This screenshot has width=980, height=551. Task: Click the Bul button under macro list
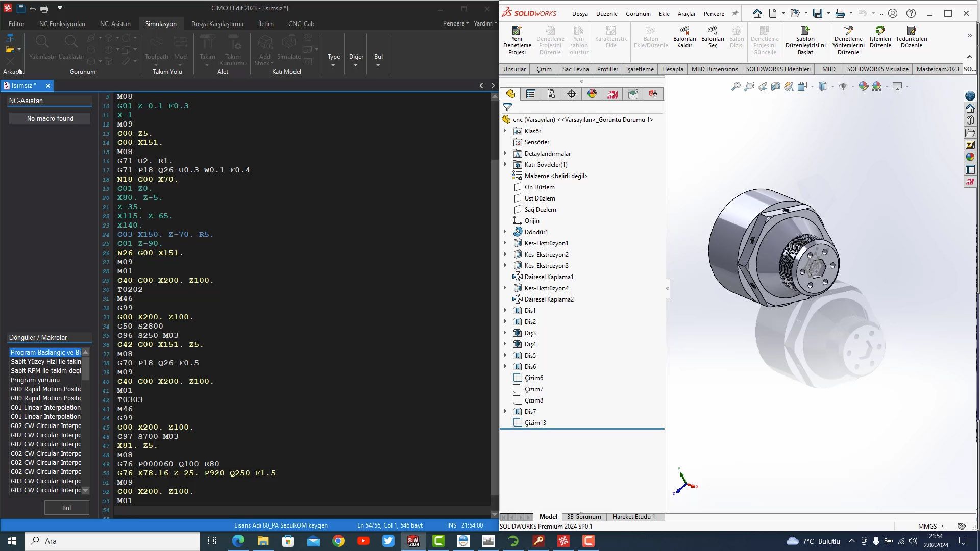tap(66, 508)
